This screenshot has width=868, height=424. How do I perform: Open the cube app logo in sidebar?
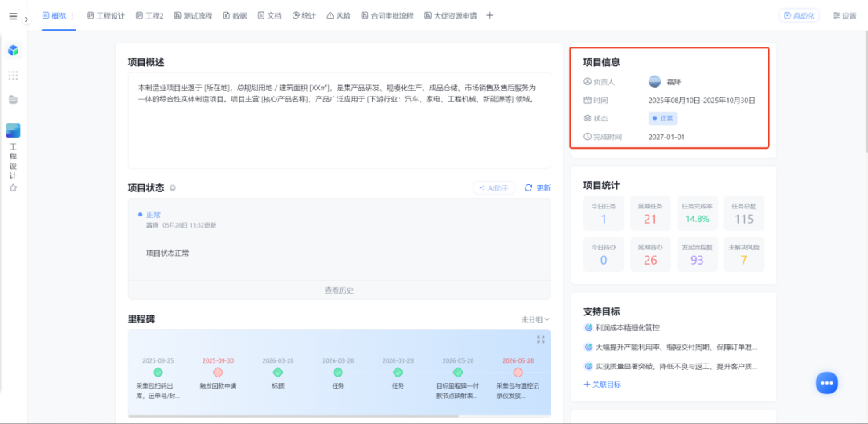[14, 51]
